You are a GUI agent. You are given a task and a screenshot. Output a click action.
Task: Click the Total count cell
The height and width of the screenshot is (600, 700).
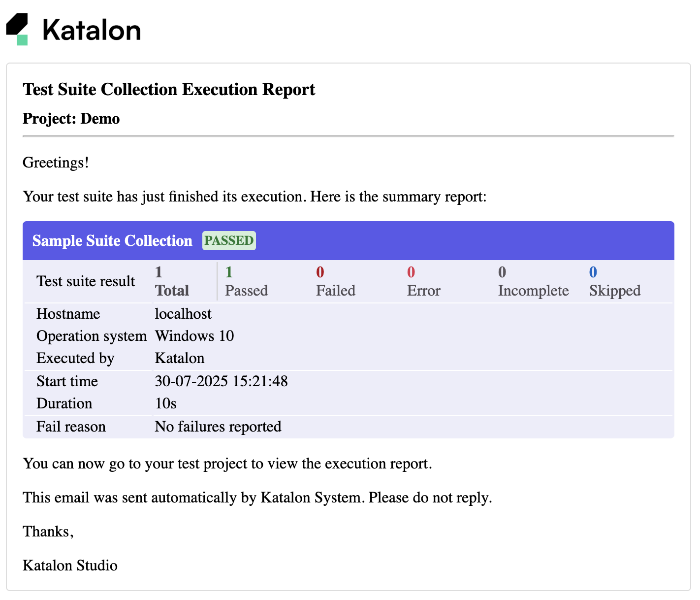click(172, 281)
